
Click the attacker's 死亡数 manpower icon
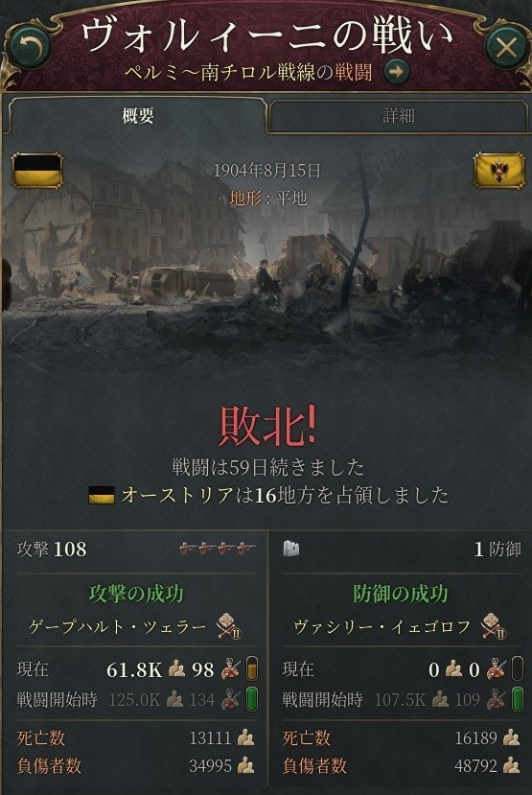(x=246, y=737)
